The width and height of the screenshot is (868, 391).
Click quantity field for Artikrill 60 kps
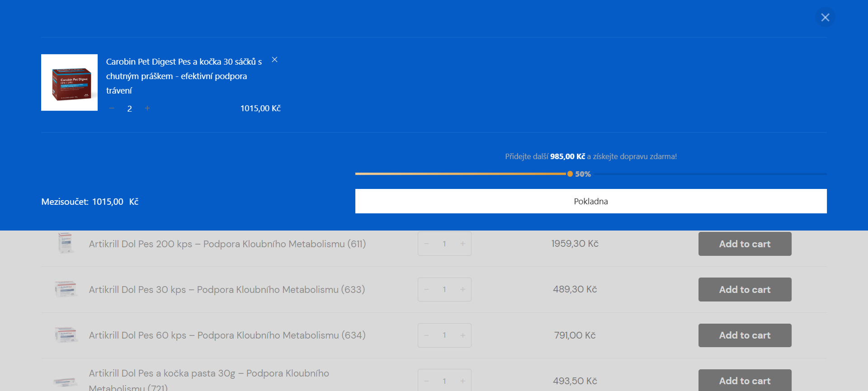coord(444,335)
